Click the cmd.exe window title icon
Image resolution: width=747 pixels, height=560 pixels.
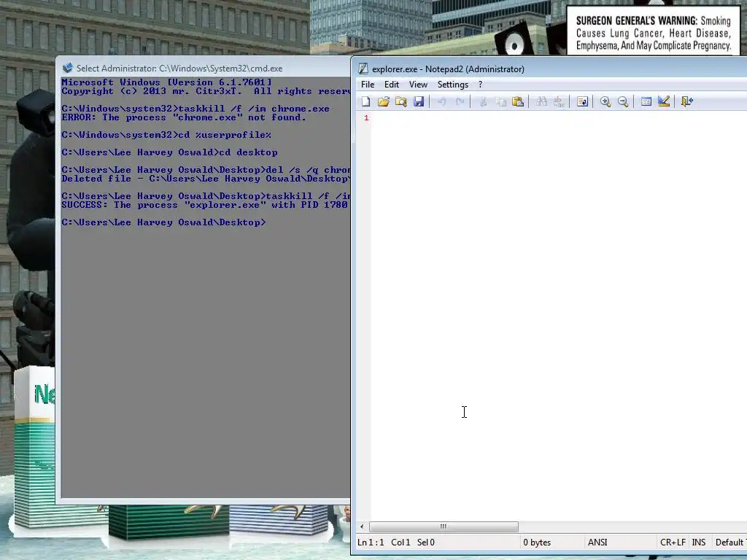(68, 68)
